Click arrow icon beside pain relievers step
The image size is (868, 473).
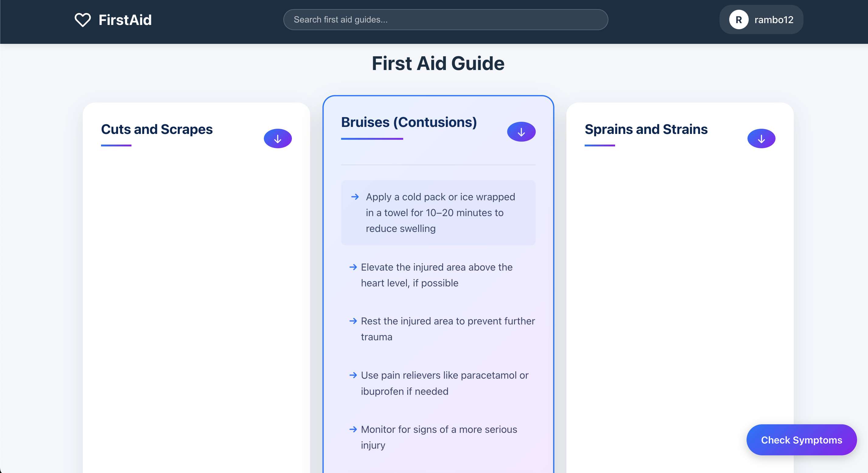tap(353, 375)
